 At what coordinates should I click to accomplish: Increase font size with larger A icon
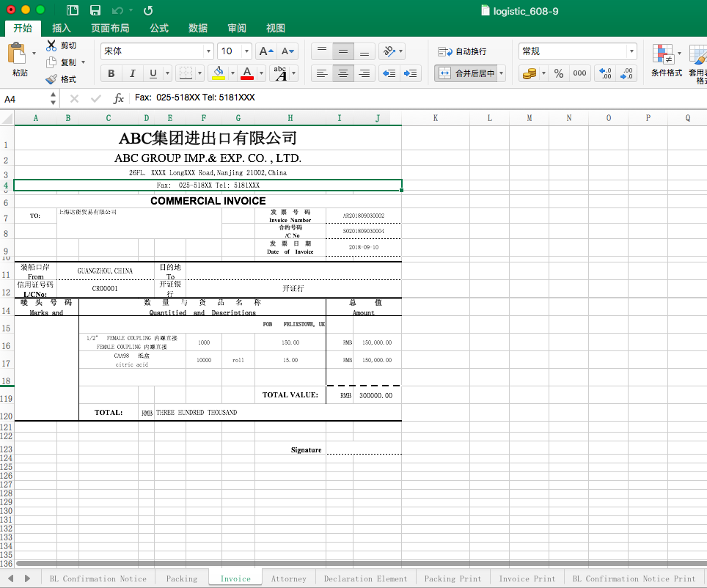(267, 51)
